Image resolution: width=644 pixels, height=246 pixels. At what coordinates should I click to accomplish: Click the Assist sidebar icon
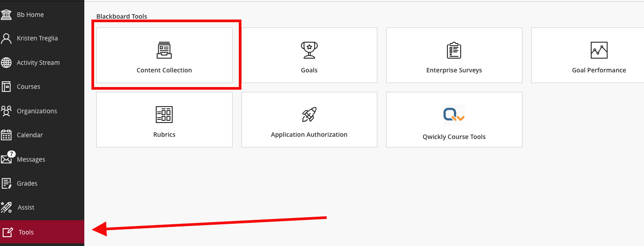click(6, 207)
